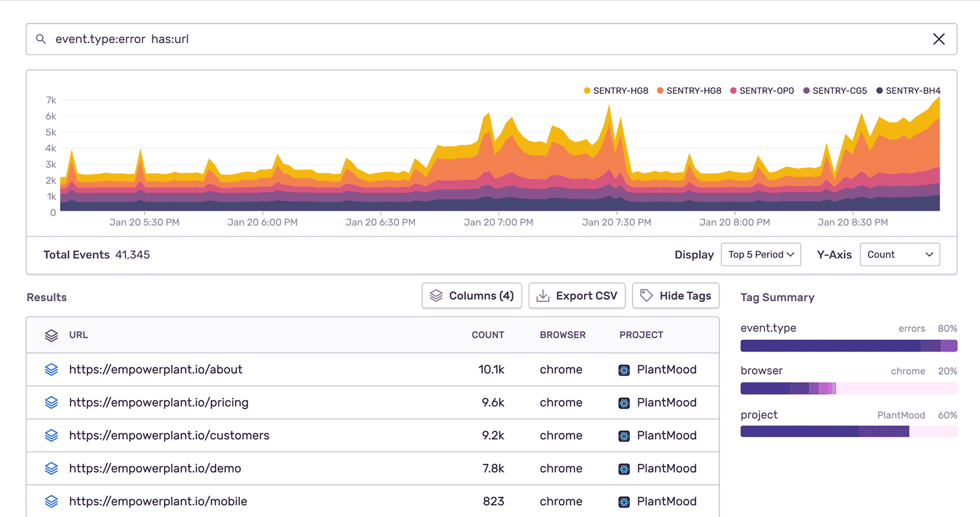The height and width of the screenshot is (517, 980).
Task: Click the layers icon in the URL column header
Action: click(x=51, y=335)
